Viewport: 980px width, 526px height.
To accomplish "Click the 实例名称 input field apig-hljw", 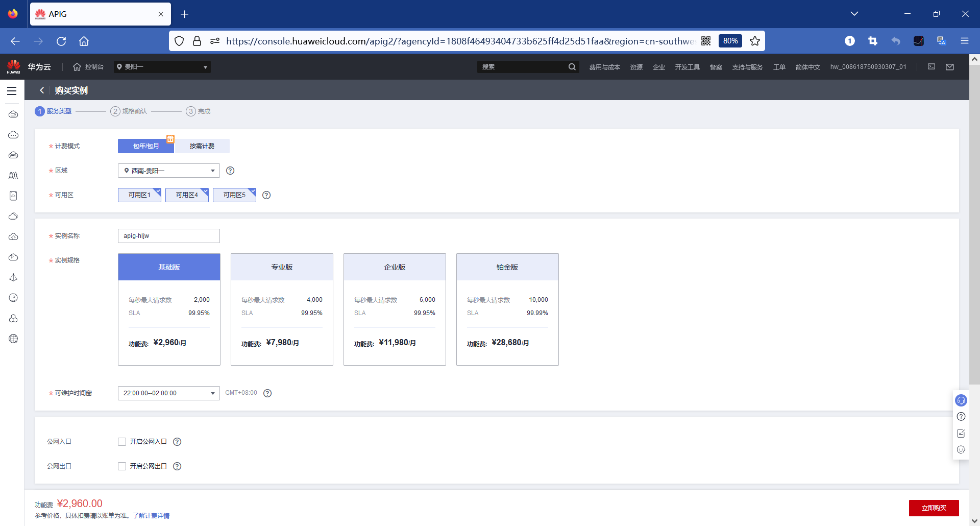I will (169, 236).
